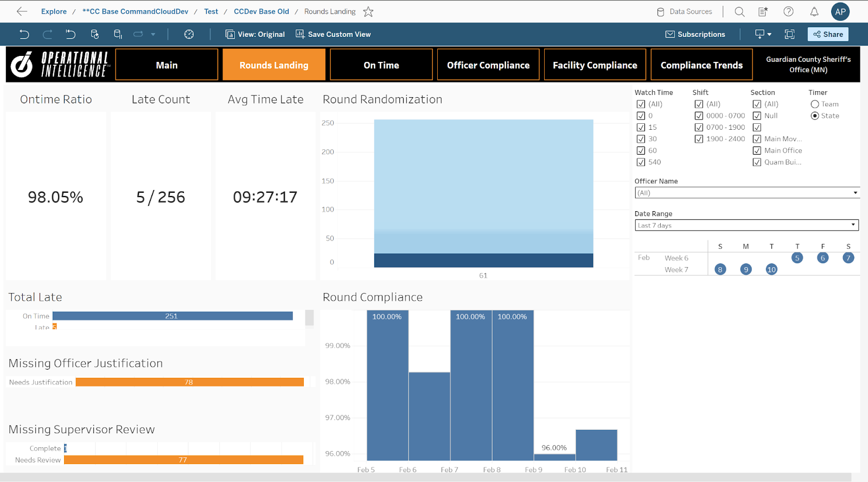Open the Date Range dropdown
This screenshot has height=482, width=868.
point(747,225)
